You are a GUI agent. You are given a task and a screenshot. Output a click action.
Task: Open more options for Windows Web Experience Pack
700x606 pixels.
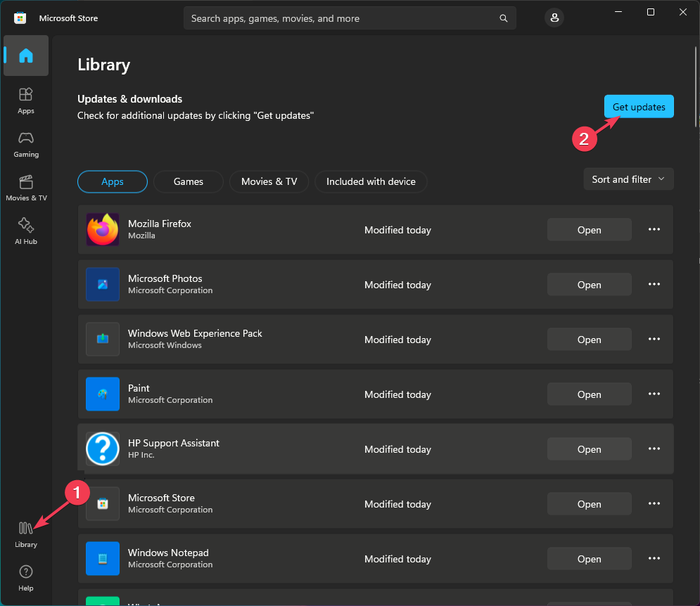point(654,339)
